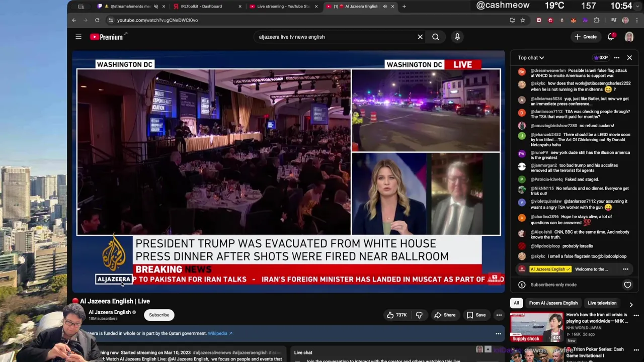644x362 pixels.
Task: Open Subscribers-only mode info icon
Action: [x=522, y=285]
